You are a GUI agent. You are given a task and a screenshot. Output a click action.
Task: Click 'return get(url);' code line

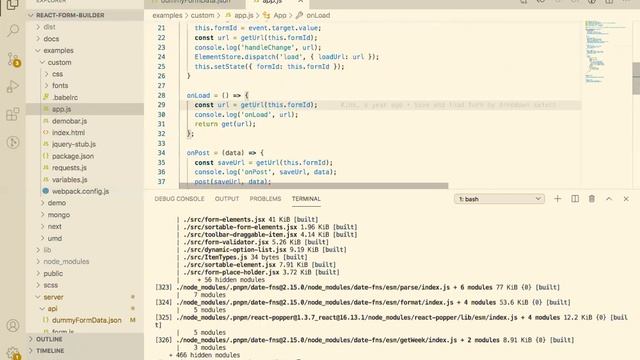pos(225,124)
